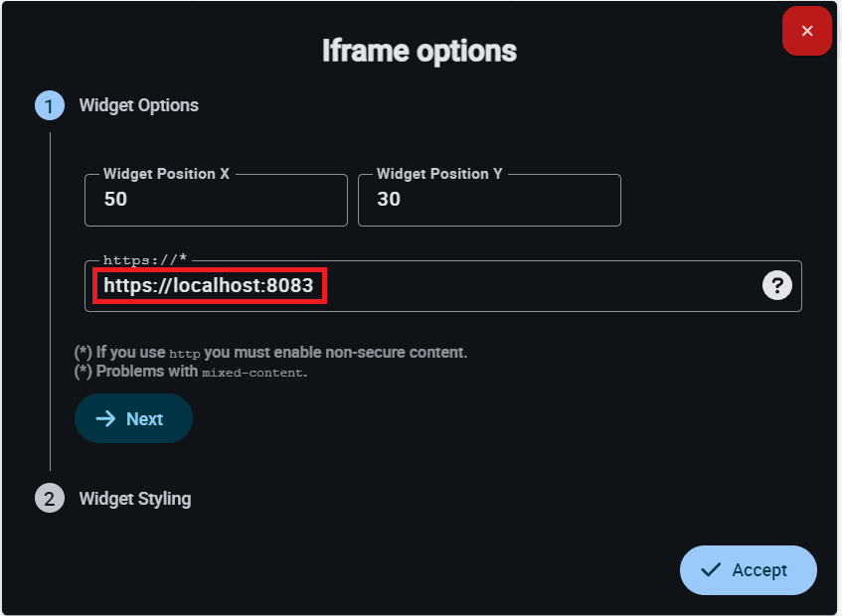Expand the Widget Styling step
This screenshot has width=842, height=616.
(135, 498)
